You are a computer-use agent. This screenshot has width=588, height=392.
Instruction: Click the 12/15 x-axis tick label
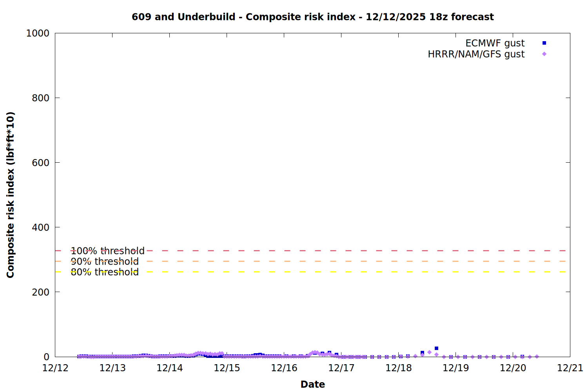coord(227,368)
